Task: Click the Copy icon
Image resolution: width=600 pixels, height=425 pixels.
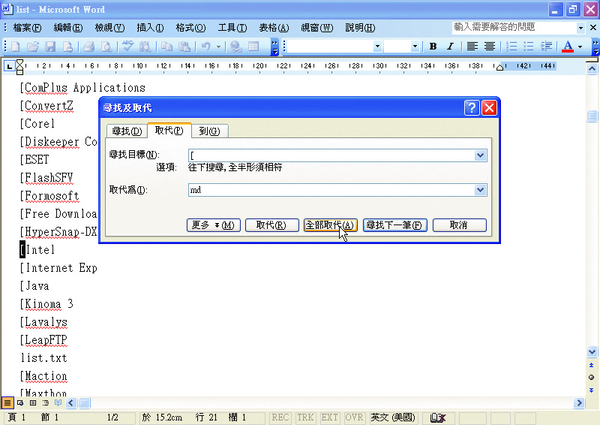Action: pos(166,47)
